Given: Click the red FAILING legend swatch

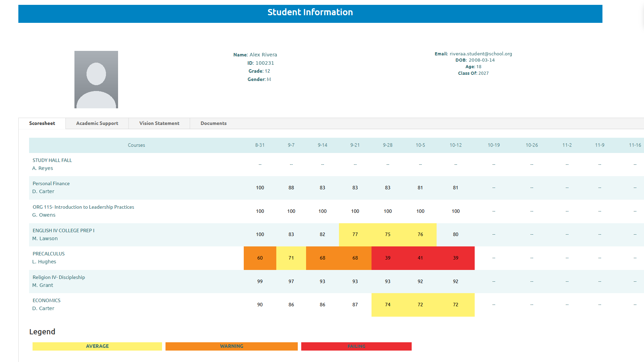Looking at the screenshot, I should (x=356, y=346).
